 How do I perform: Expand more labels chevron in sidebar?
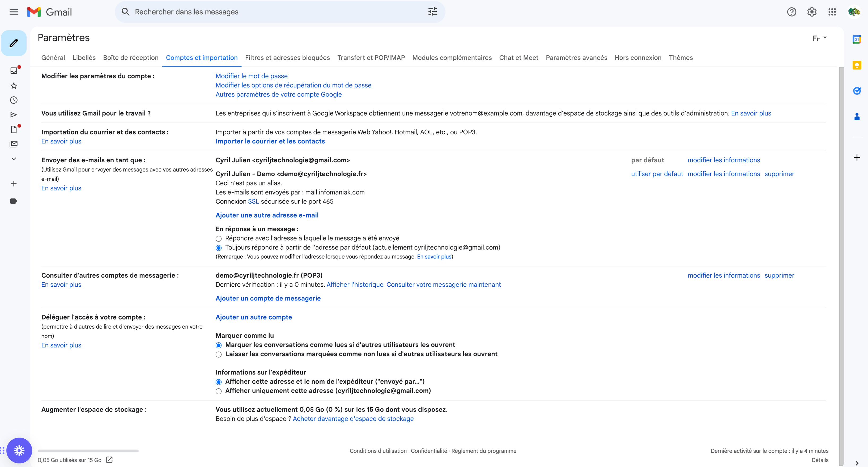(x=14, y=159)
